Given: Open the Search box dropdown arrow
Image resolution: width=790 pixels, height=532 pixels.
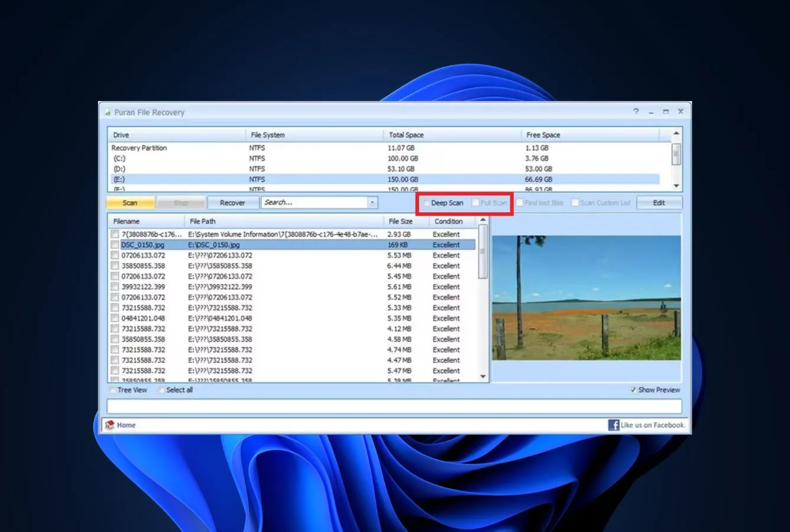Looking at the screenshot, I should [373, 203].
